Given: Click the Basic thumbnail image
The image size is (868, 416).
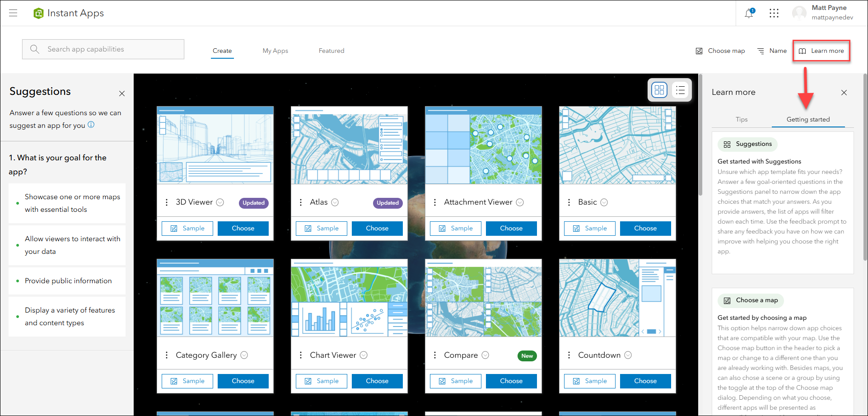Looking at the screenshot, I should (x=618, y=145).
